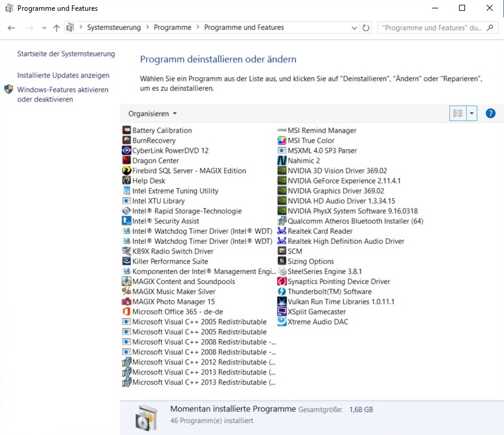This screenshot has width=504, height=435.
Task: Refresh the programs list
Action: pos(366,28)
